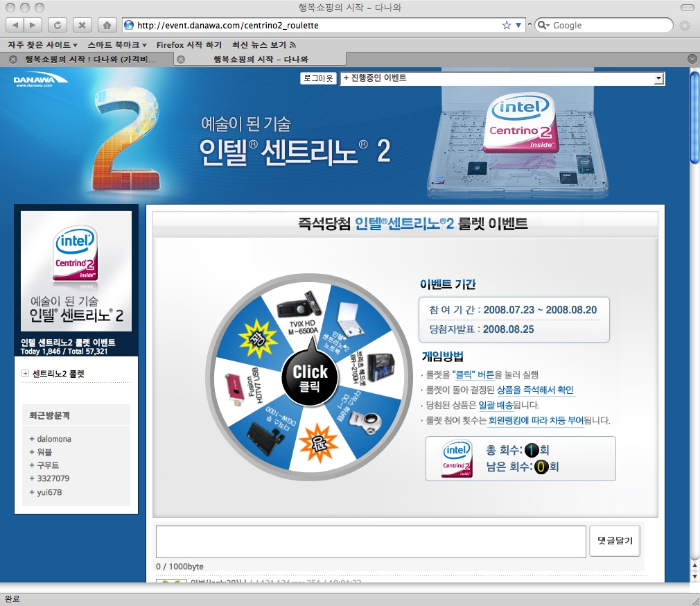Click the arrow icon beside 센트리노2 룰렛

coord(25,373)
